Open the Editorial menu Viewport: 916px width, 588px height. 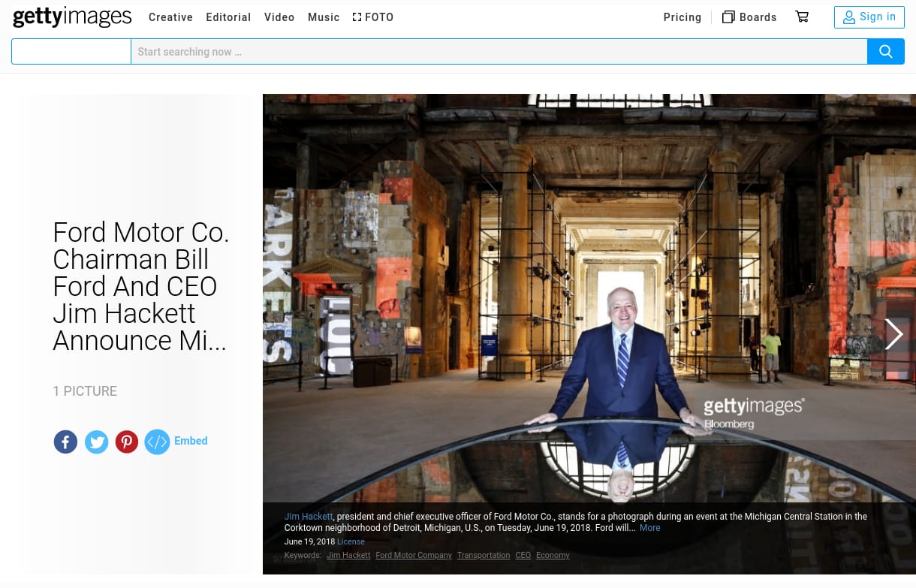point(228,17)
